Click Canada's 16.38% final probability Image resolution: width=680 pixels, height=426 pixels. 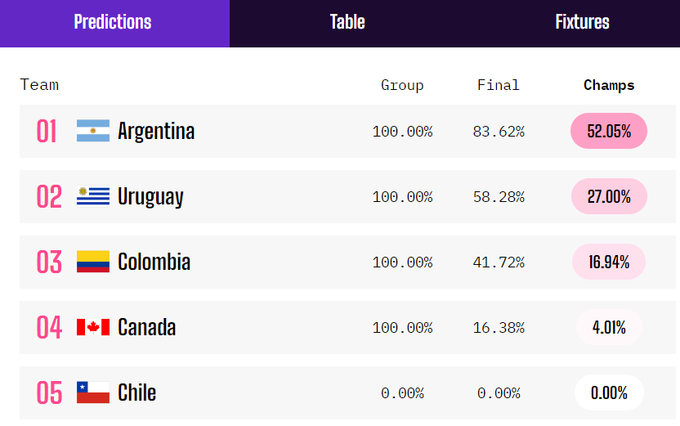pyautogui.click(x=498, y=327)
